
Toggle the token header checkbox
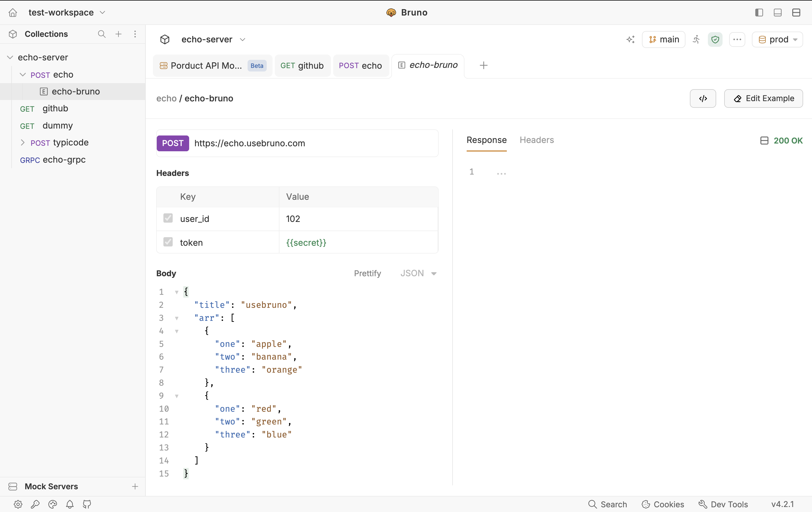pyautogui.click(x=168, y=242)
